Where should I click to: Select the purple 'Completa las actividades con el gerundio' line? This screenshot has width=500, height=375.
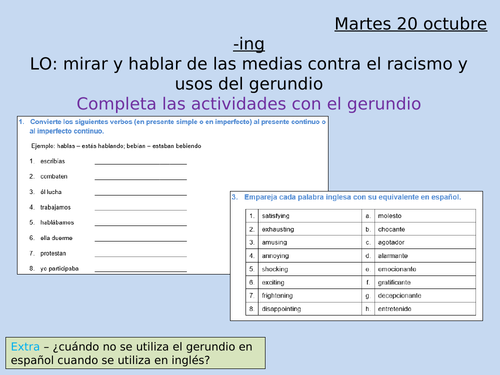(x=249, y=104)
